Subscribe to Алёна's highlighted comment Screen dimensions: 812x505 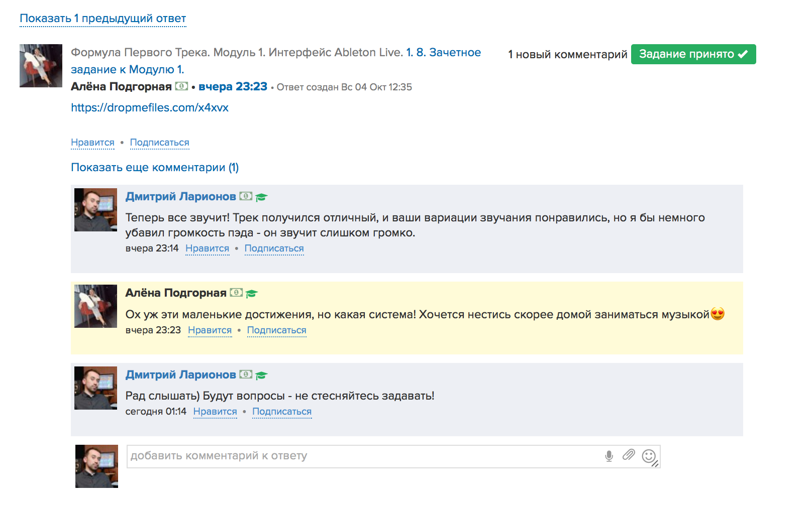276,330
